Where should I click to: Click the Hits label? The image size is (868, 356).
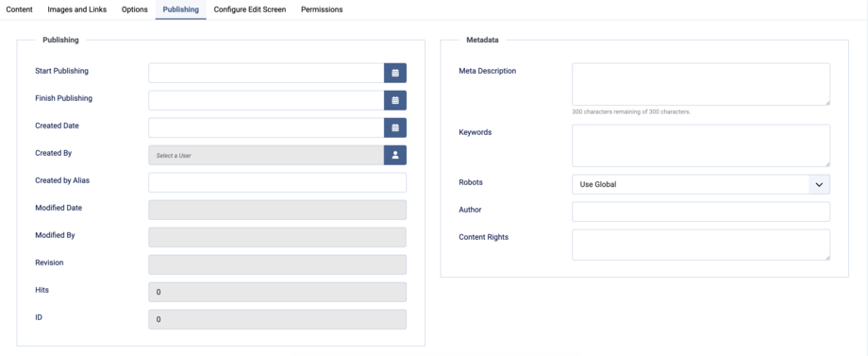(x=42, y=290)
